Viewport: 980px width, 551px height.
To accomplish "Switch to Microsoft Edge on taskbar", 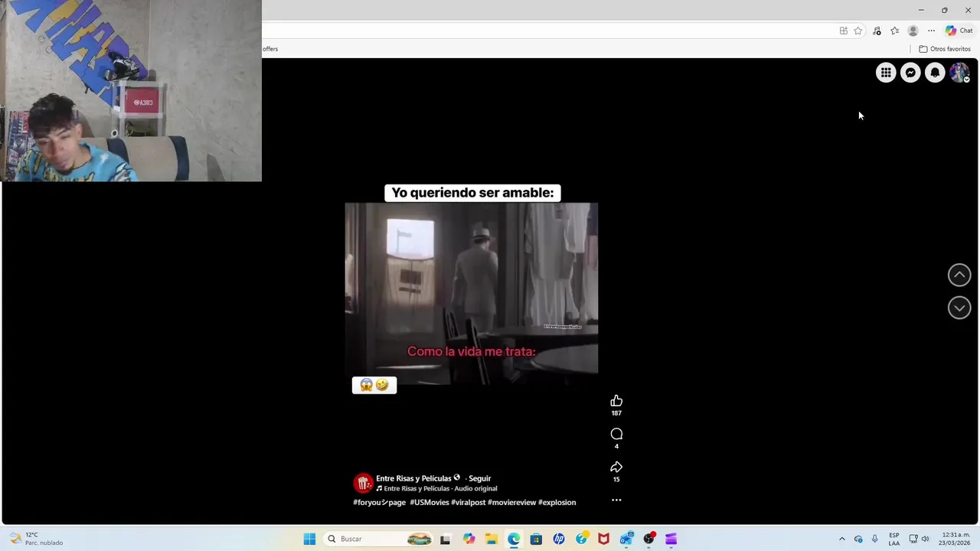I will point(514,539).
